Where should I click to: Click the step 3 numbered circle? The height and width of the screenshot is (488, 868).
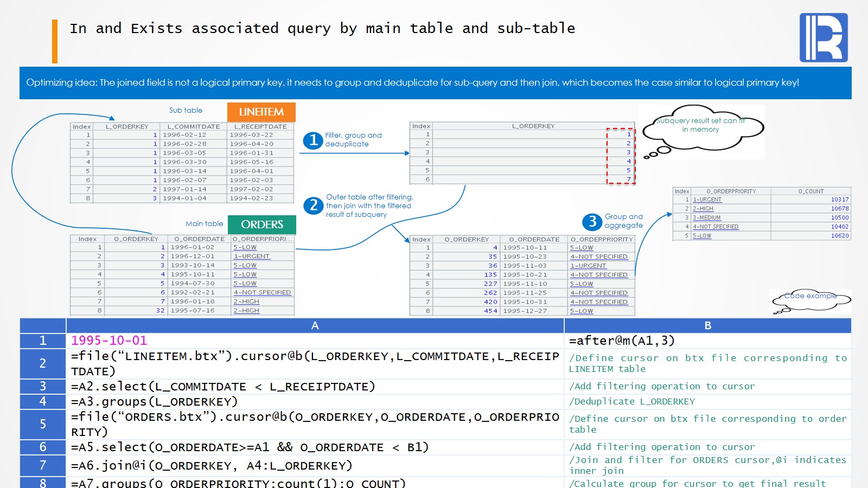pyautogui.click(x=592, y=221)
